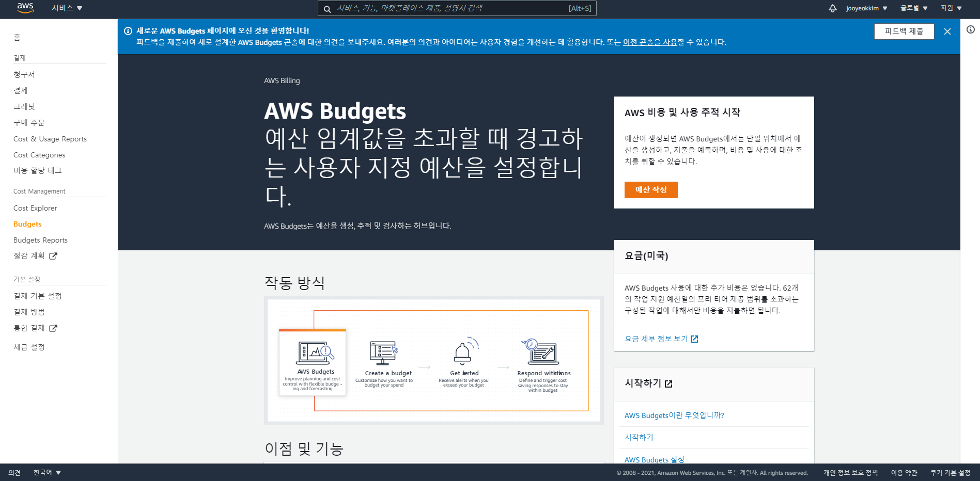Open the notifications bell icon
Screen dimensions: 980x481
tap(832, 8)
